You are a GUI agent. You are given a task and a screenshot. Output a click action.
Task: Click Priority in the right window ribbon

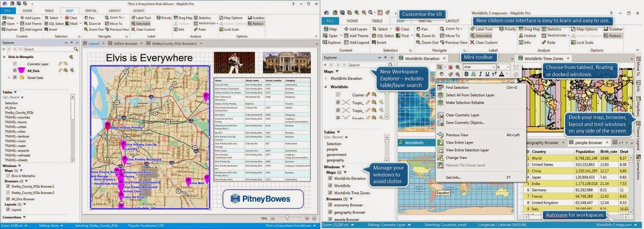click(x=507, y=29)
